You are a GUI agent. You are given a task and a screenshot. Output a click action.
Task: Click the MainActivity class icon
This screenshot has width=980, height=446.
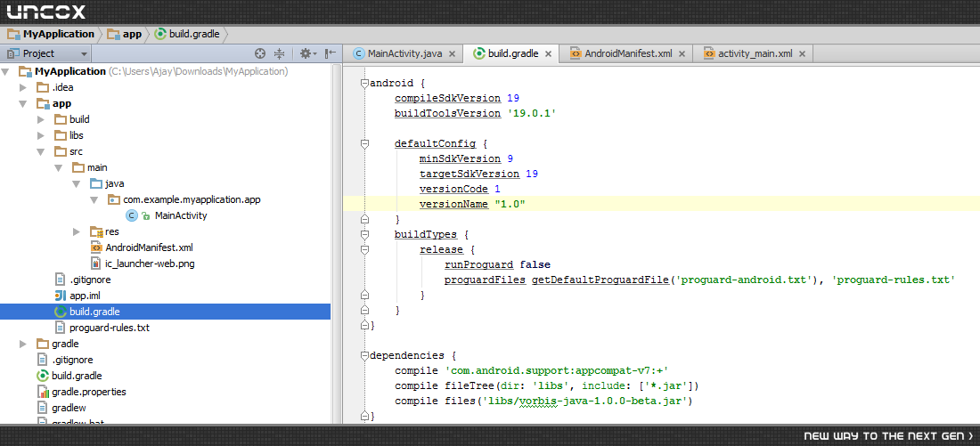tap(131, 215)
